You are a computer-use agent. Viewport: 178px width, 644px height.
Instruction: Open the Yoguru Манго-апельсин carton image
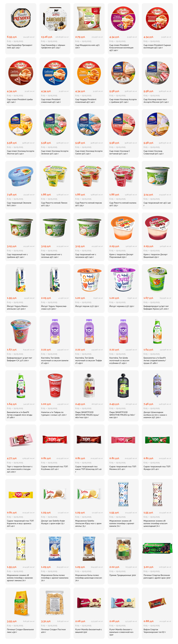click(x=21, y=280)
